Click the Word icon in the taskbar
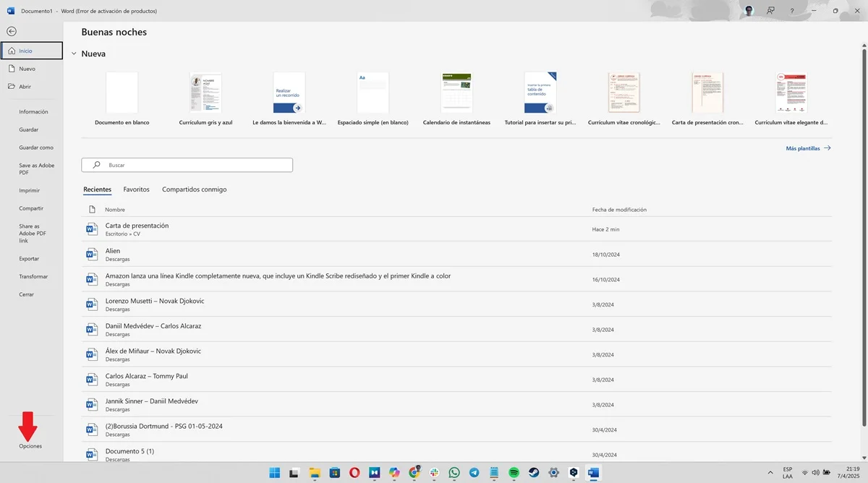 tap(593, 473)
